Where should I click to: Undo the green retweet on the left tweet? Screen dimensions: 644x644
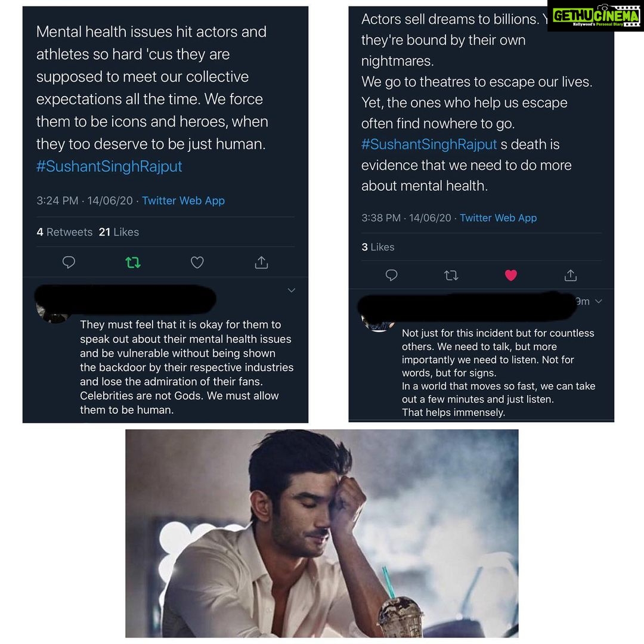132,262
